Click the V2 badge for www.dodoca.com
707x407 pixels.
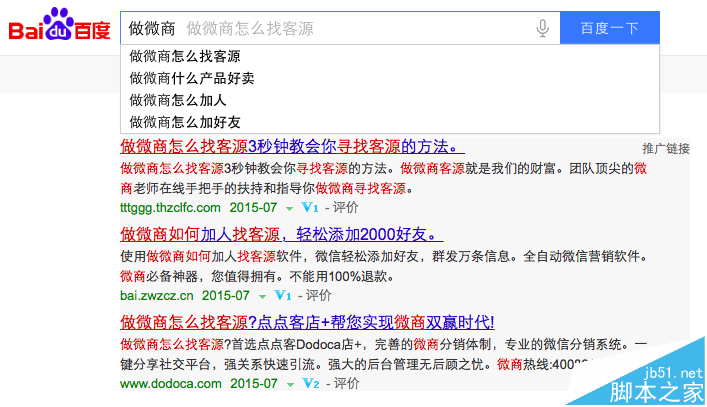pyautogui.click(x=310, y=383)
